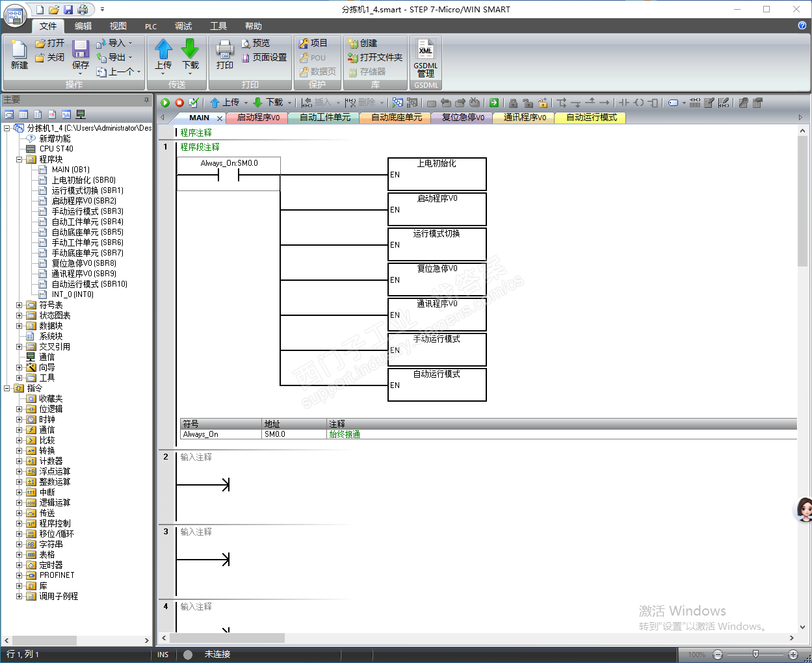The height and width of the screenshot is (663, 812).
Task: Click the editor vertical scrollbar thumb
Action: click(x=802, y=201)
